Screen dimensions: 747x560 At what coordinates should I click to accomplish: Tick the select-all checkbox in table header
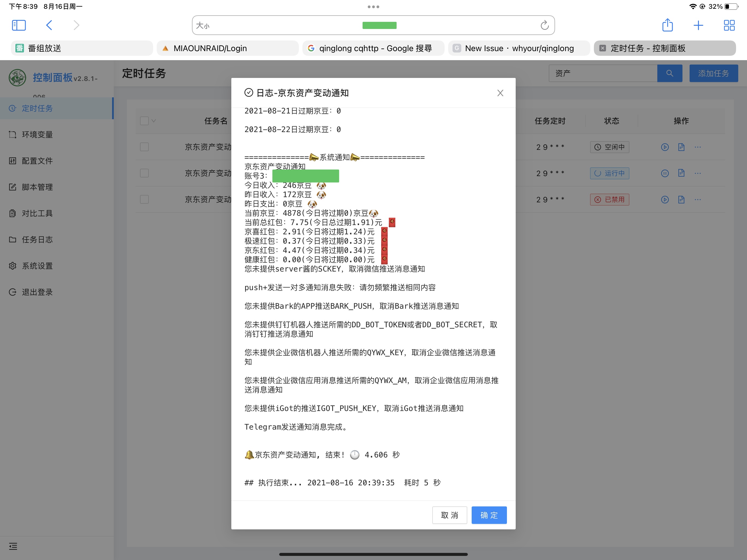(x=144, y=121)
